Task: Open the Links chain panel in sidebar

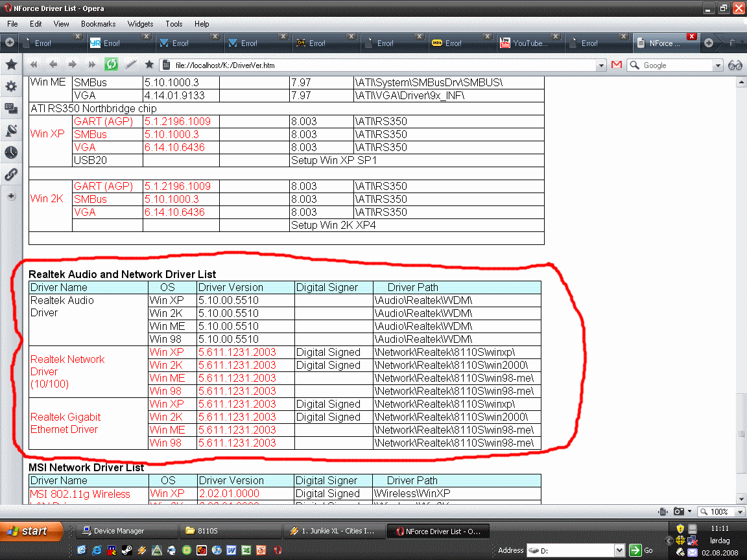Action: tap(11, 174)
